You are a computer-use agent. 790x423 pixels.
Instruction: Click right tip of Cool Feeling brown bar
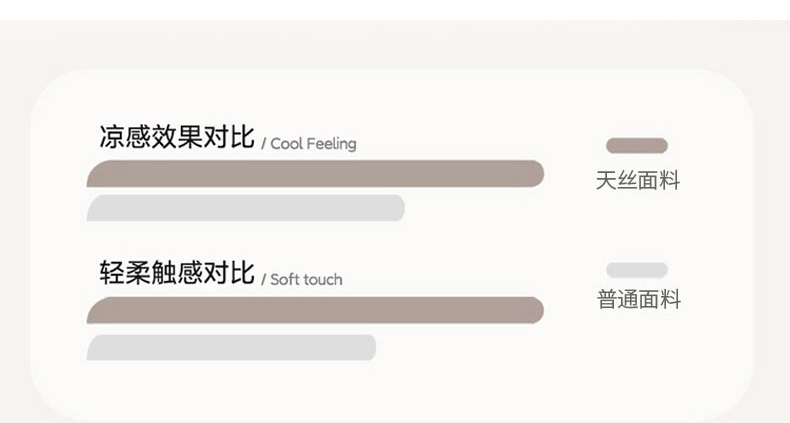tap(537, 174)
